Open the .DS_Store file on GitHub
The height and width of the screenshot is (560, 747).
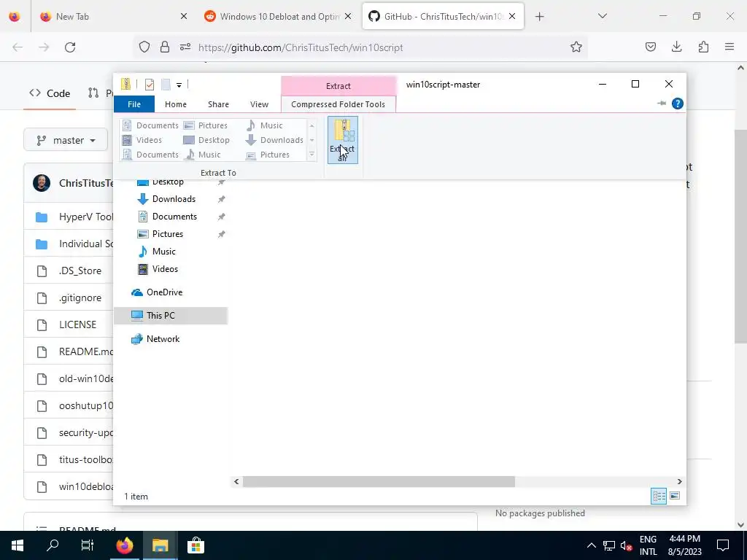click(80, 271)
